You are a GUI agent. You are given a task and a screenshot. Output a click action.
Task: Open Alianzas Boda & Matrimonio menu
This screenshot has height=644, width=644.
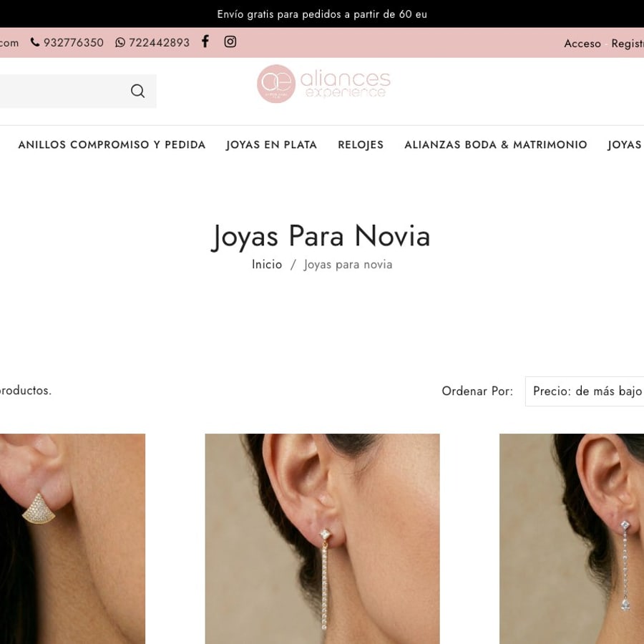tap(496, 145)
